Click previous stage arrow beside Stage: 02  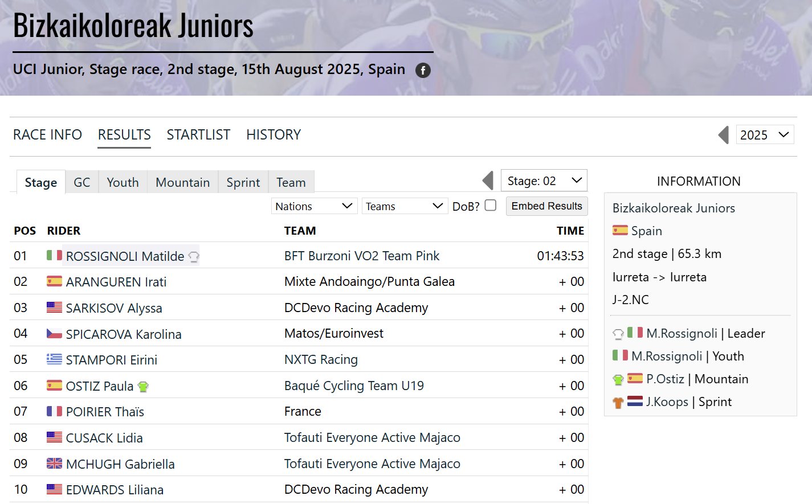pos(488,181)
